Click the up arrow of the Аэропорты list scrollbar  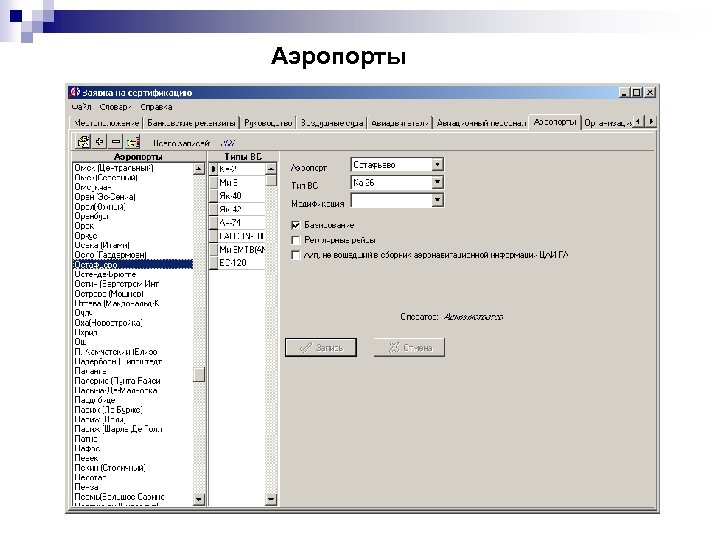(x=199, y=169)
